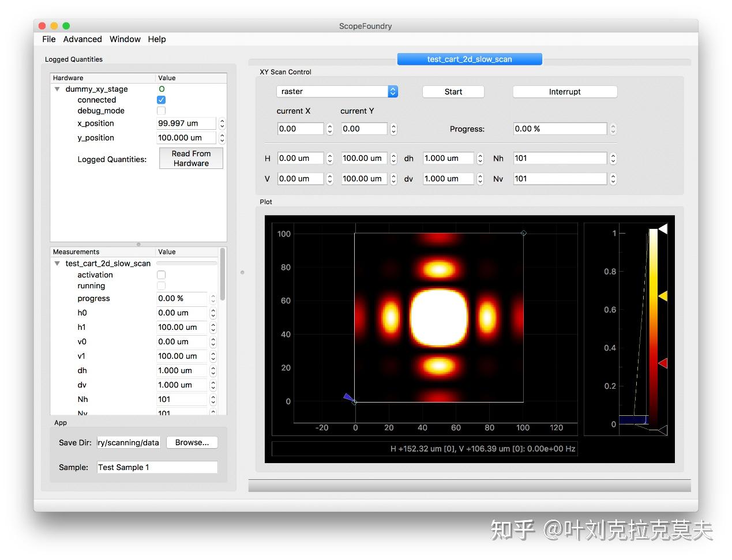The height and width of the screenshot is (560, 732).
Task: Open the raster scan type dropdown
Action: coord(337,92)
